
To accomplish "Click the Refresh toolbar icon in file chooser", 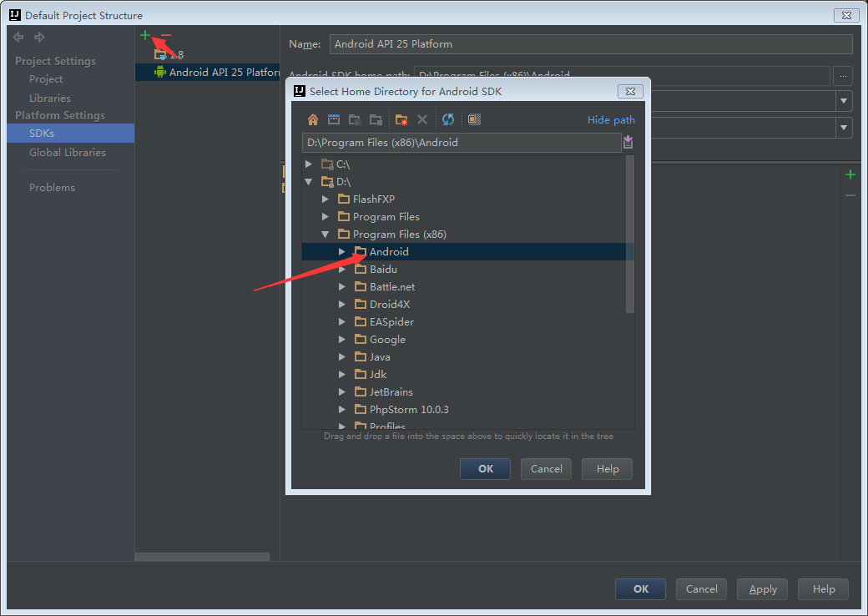I will [x=448, y=119].
